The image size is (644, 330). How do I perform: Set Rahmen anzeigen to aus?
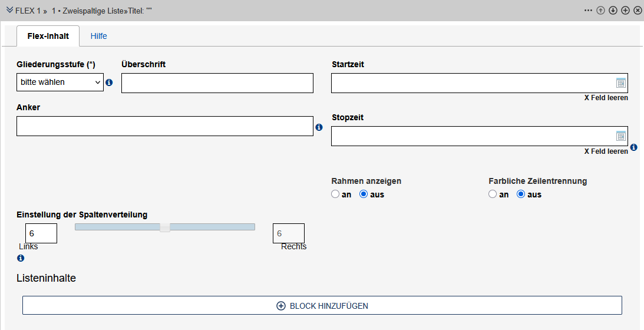[364, 194]
